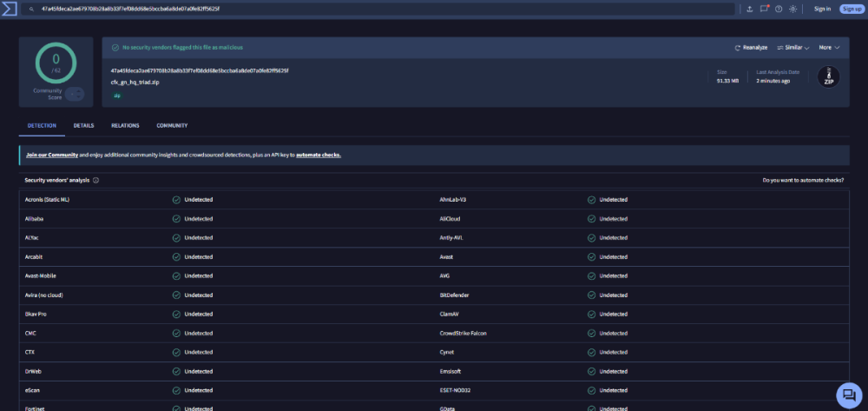Open the chat support bubble icon
The image size is (868, 411).
(849, 395)
